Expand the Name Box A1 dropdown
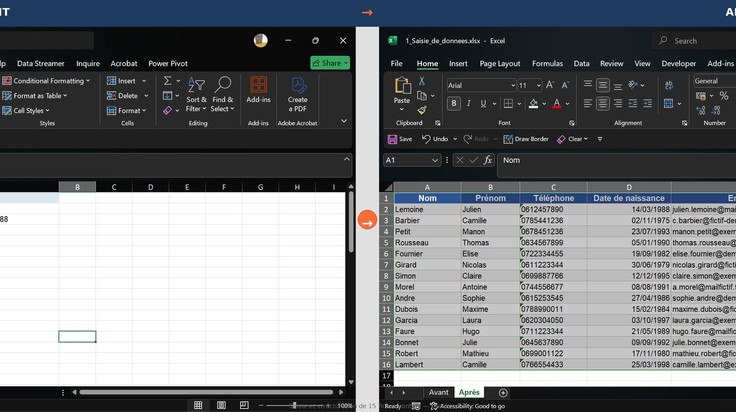Screen dimensions: 736x412 click(435, 160)
